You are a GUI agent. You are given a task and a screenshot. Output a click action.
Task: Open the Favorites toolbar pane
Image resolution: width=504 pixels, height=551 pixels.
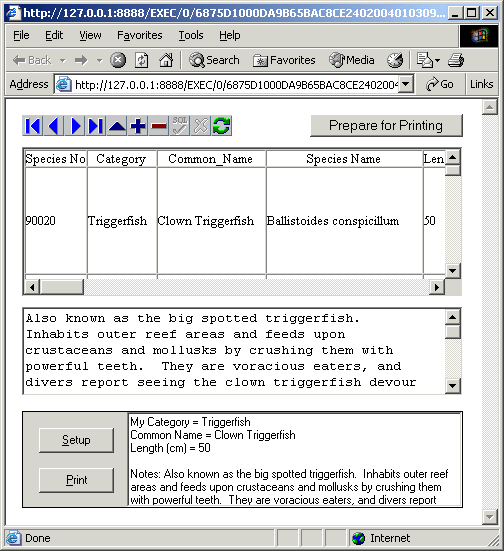click(x=284, y=60)
